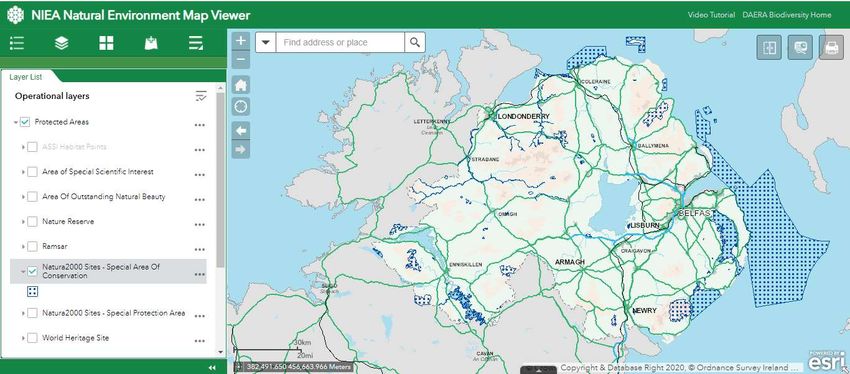Expand the Area Of Outstanding Natural Beauty layer
The image size is (850, 374).
tap(23, 197)
